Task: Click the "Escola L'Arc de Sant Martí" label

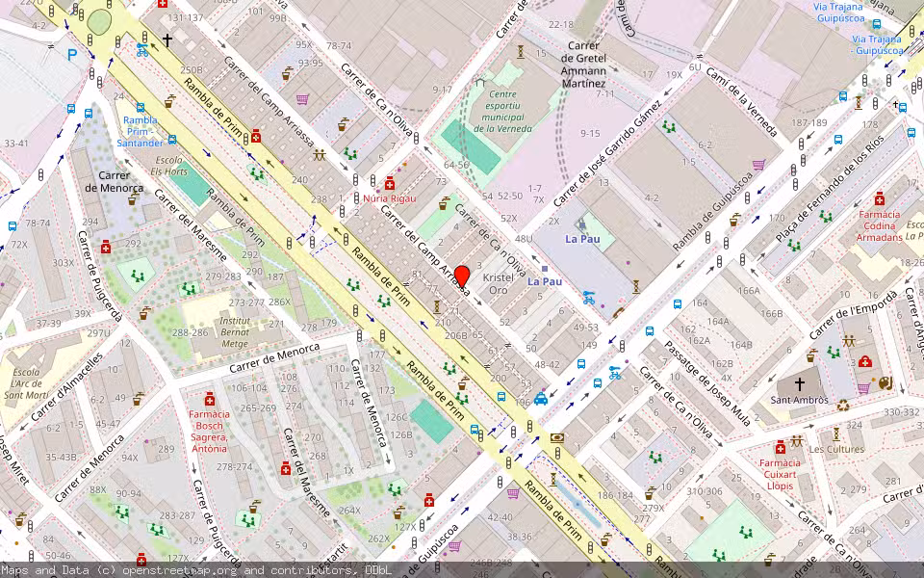Action: click(x=26, y=384)
